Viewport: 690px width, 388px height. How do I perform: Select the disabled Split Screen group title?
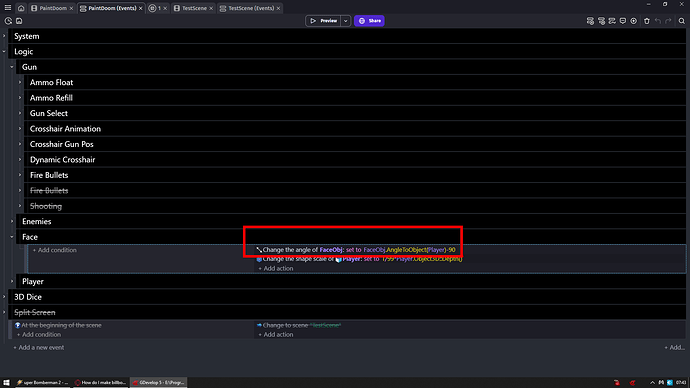click(35, 312)
